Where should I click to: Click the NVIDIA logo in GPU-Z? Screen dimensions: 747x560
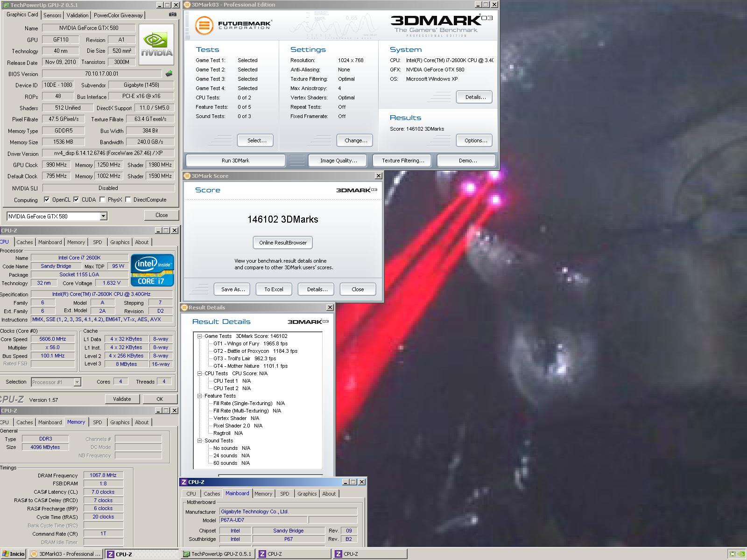point(156,44)
